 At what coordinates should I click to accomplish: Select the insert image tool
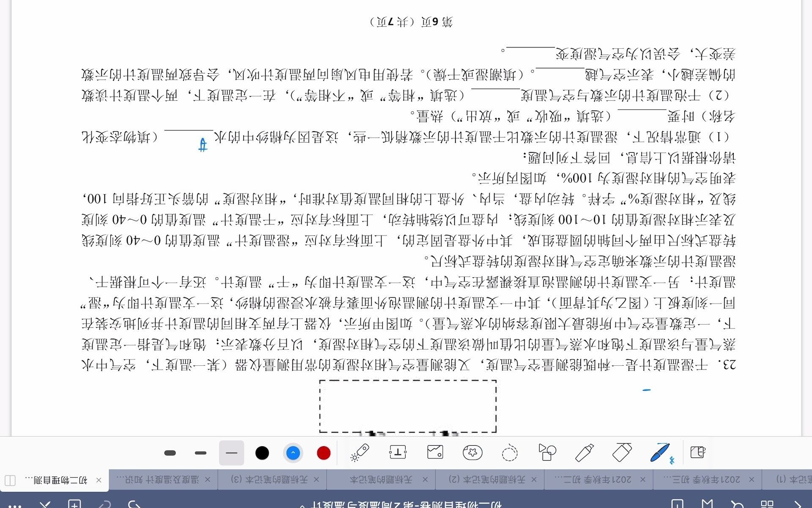[x=435, y=452]
